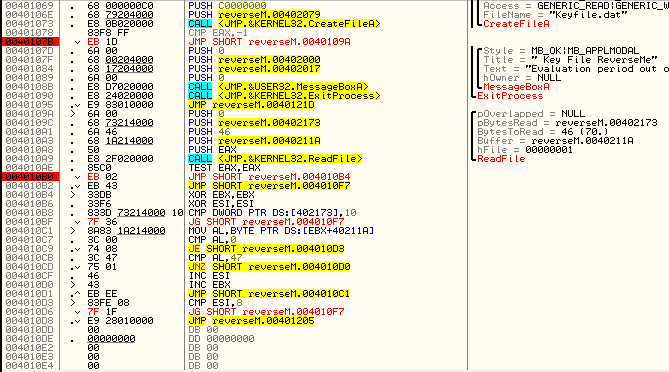The width and height of the screenshot is (669, 372).
Task: Select JMP SHORT reverseM.004010C1 instruction
Action: coord(269,294)
